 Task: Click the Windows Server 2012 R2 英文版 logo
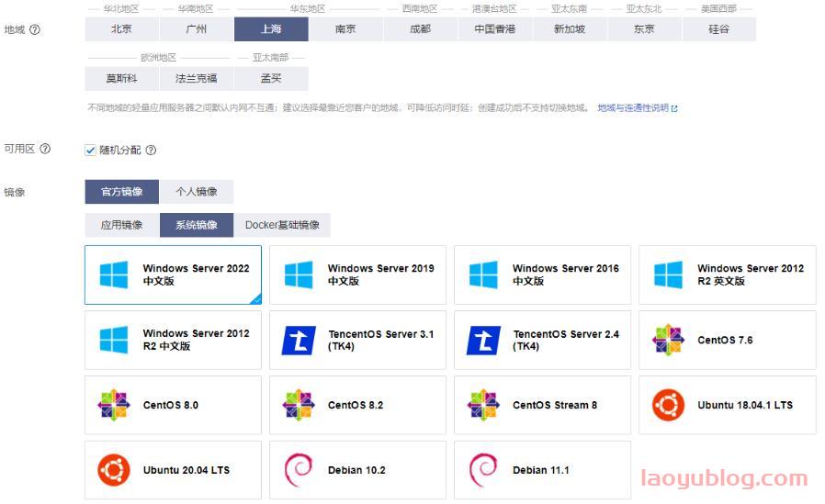click(668, 274)
